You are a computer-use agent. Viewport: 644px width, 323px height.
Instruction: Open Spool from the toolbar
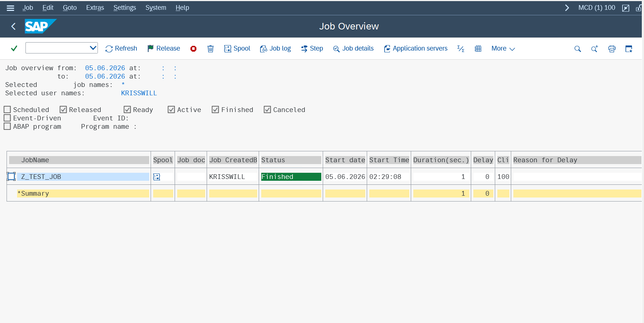coord(237,48)
